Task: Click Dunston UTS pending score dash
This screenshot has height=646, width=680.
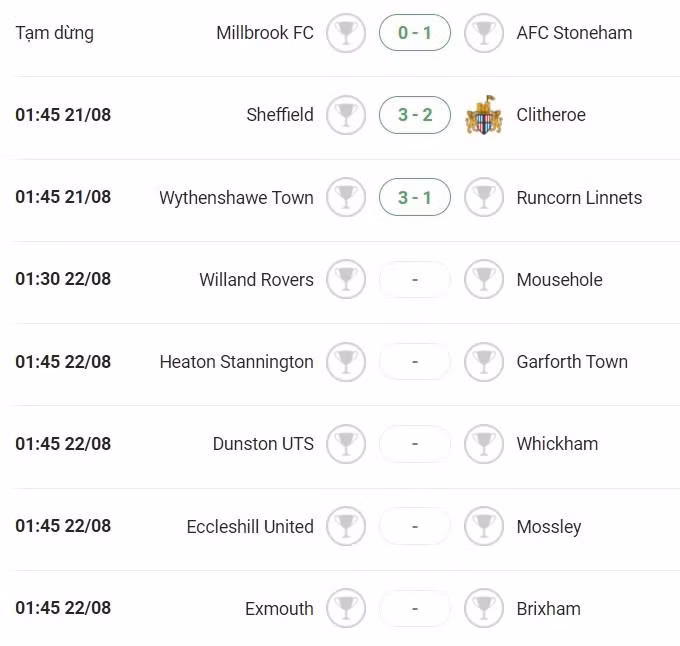Action: (x=415, y=444)
